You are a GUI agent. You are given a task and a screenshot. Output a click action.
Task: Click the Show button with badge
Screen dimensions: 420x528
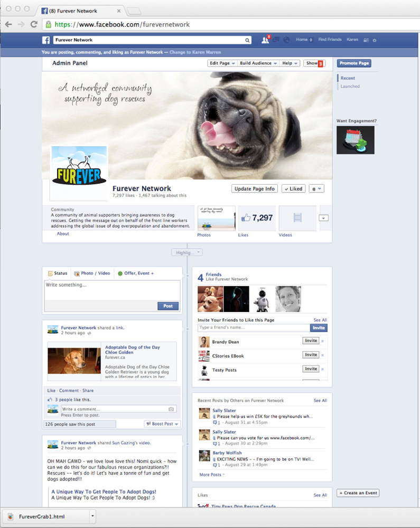point(314,63)
